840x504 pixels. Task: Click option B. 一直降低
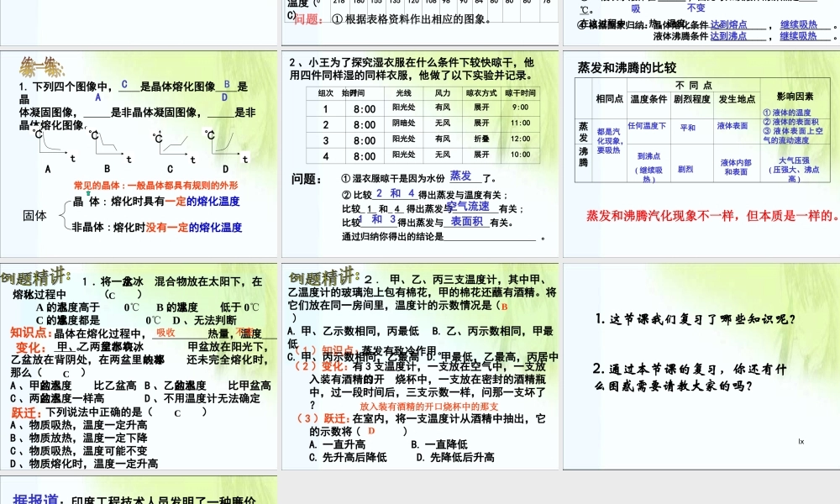coord(439,444)
